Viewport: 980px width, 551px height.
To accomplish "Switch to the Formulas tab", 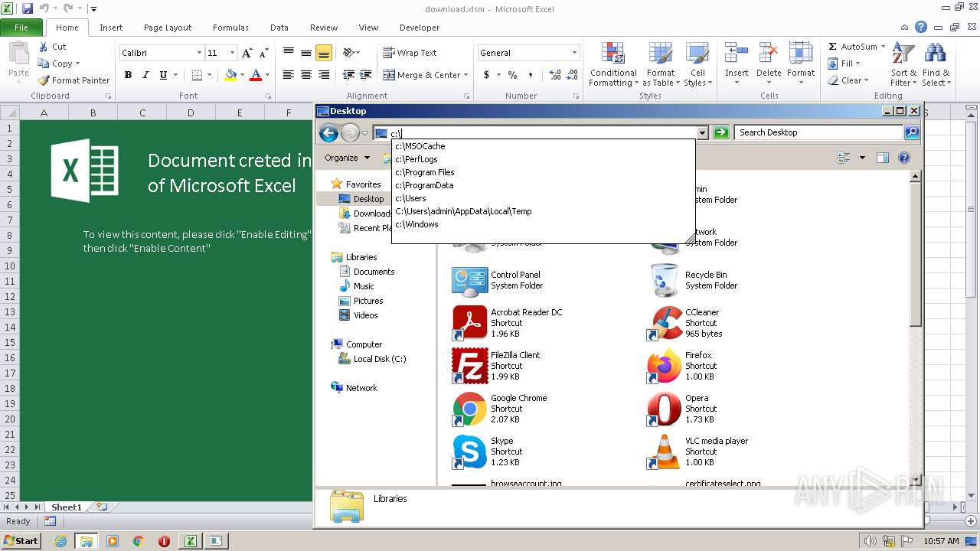I will point(230,28).
